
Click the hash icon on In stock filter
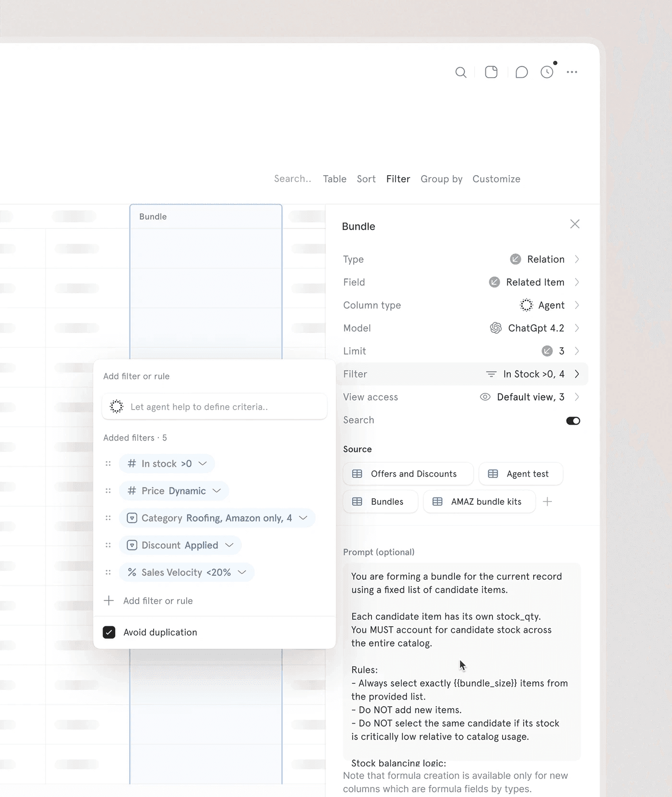coord(132,464)
